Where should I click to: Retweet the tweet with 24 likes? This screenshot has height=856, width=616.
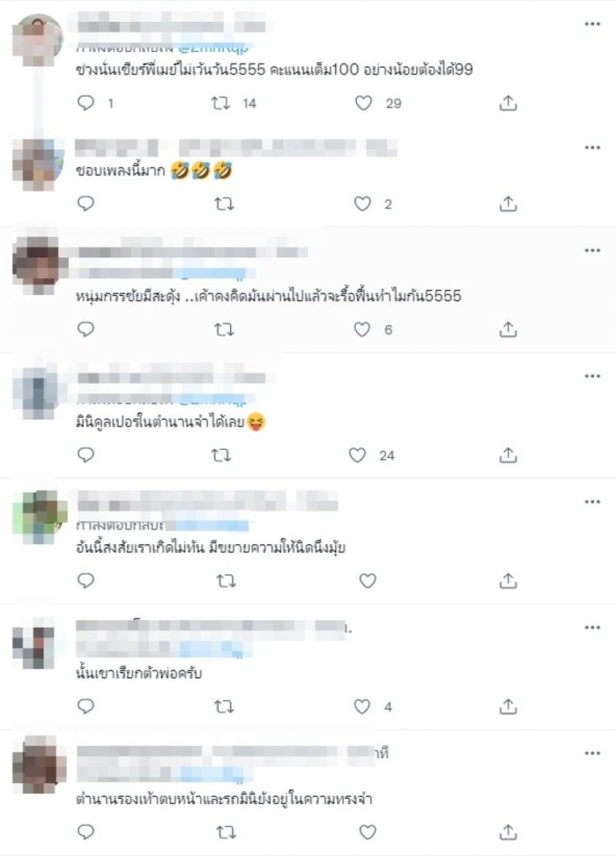click(221, 456)
